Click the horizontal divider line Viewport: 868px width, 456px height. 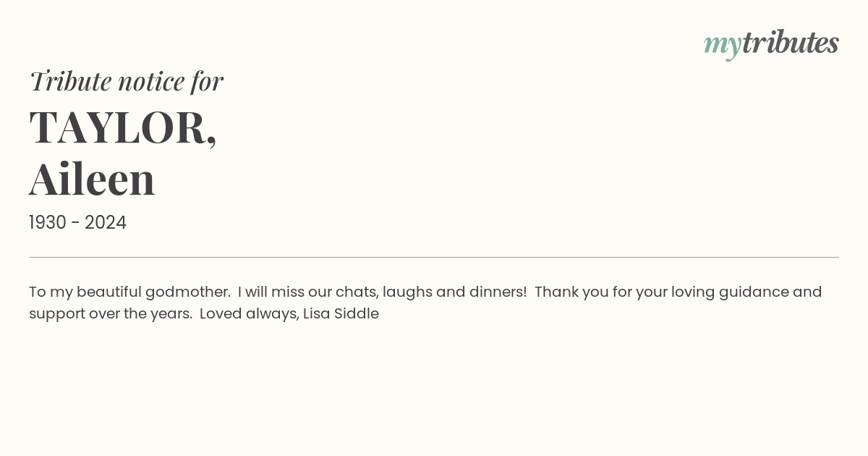pos(434,257)
